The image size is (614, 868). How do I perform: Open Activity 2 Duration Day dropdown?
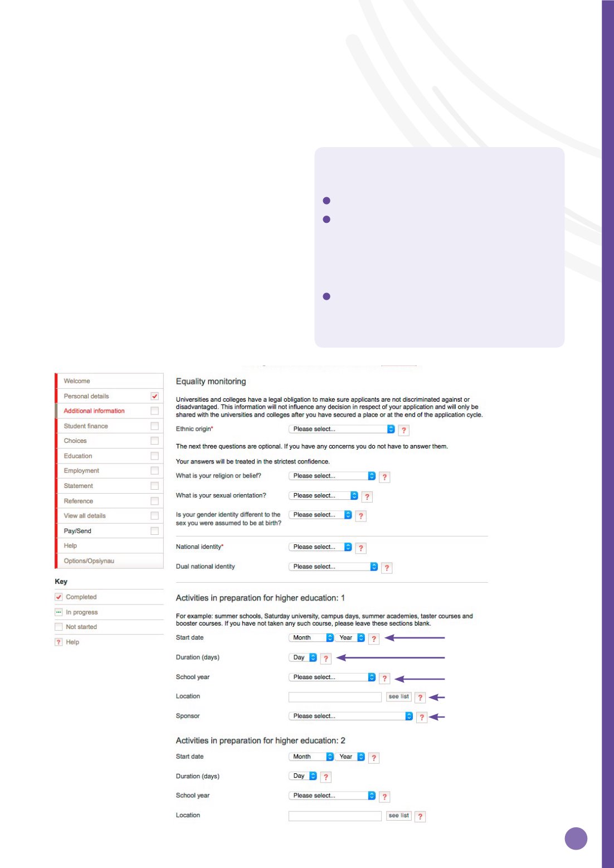(303, 776)
